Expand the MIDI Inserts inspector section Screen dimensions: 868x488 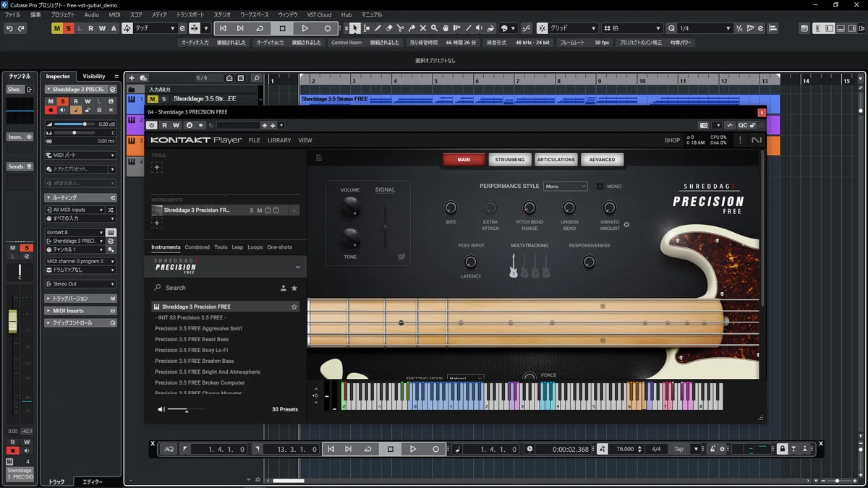80,311
